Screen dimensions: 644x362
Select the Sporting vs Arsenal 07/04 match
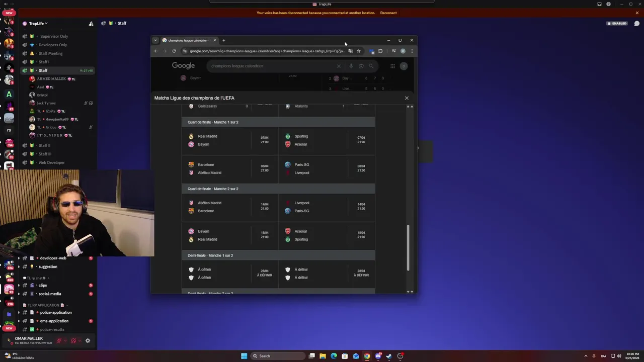(x=327, y=140)
